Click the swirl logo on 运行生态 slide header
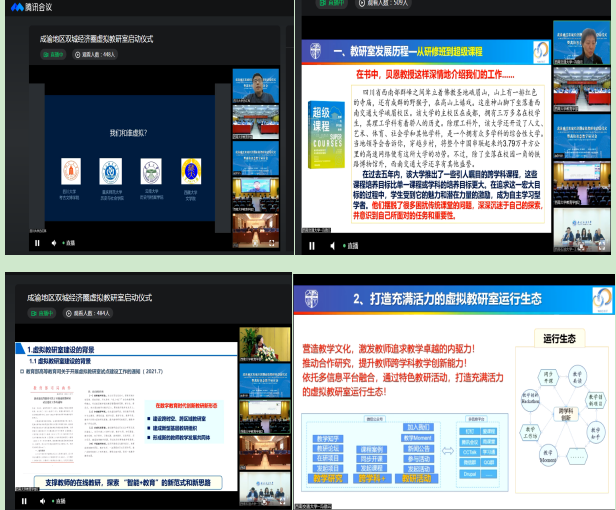The image size is (616, 510). (x=602, y=299)
